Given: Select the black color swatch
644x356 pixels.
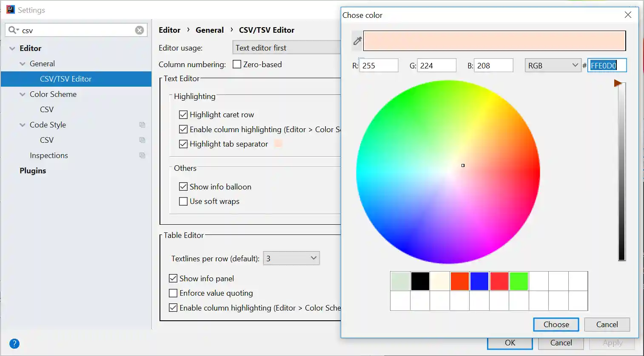Looking at the screenshot, I should [420, 281].
